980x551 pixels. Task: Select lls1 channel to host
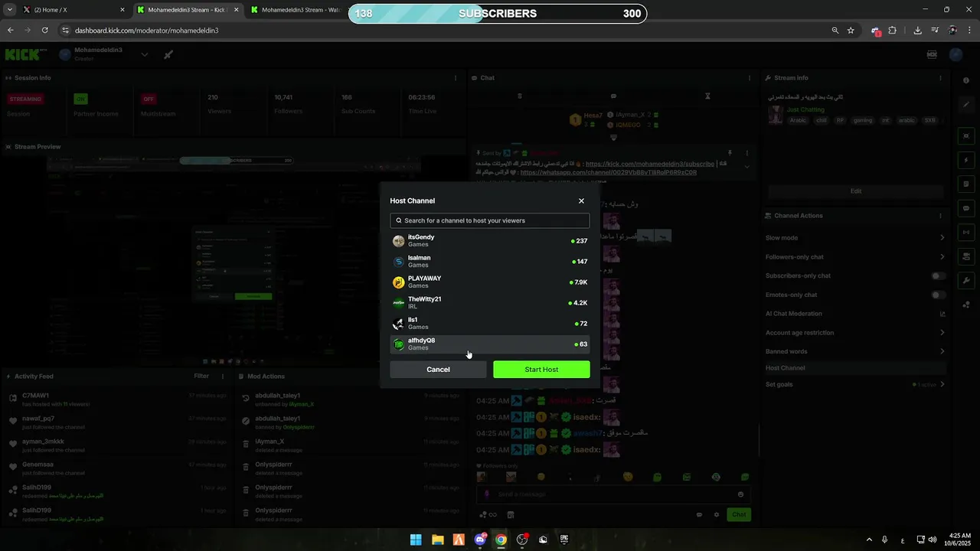click(x=490, y=324)
